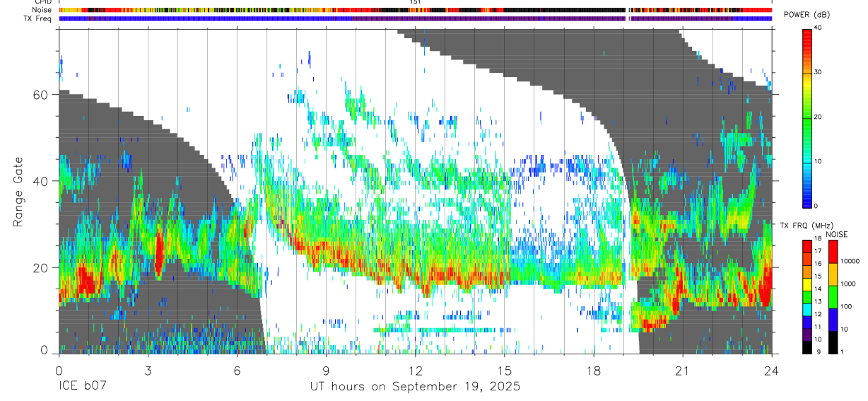
Task: Click the '1000' noise legend value
Action: (848, 284)
